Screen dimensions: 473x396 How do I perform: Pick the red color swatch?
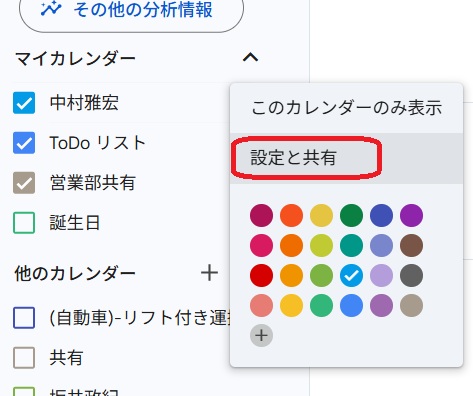pos(261,275)
